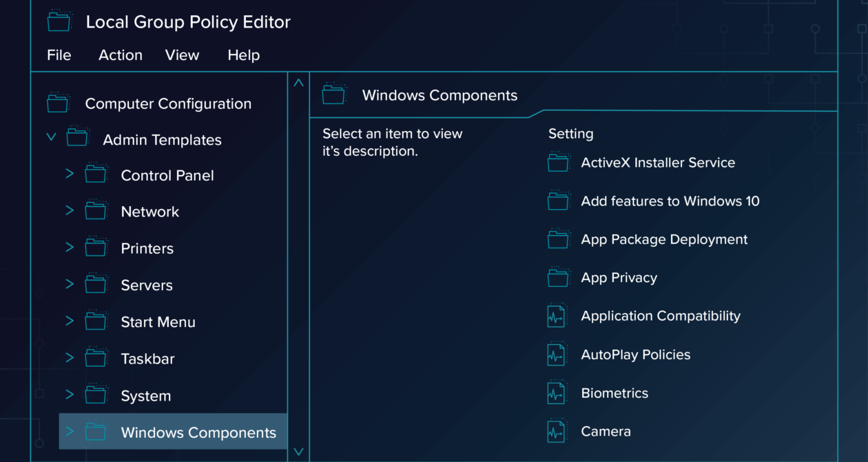Select Add features to Windows 10
Image resolution: width=868 pixels, height=462 pixels.
tap(670, 201)
